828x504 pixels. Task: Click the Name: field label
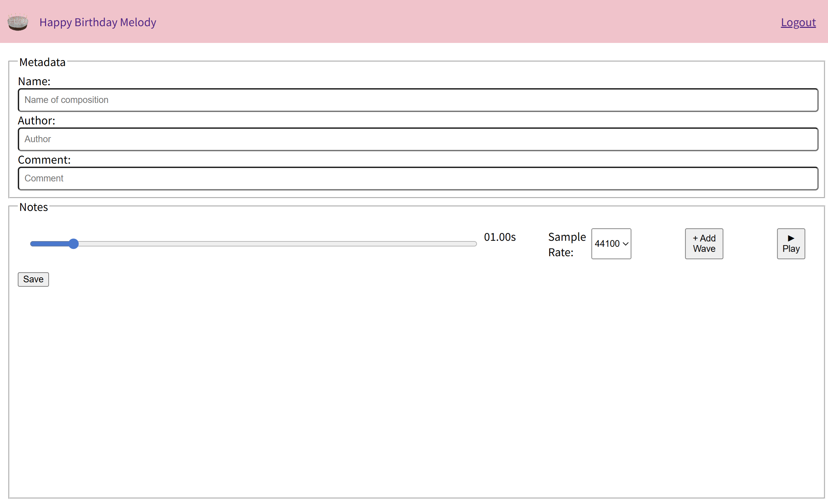tap(34, 81)
